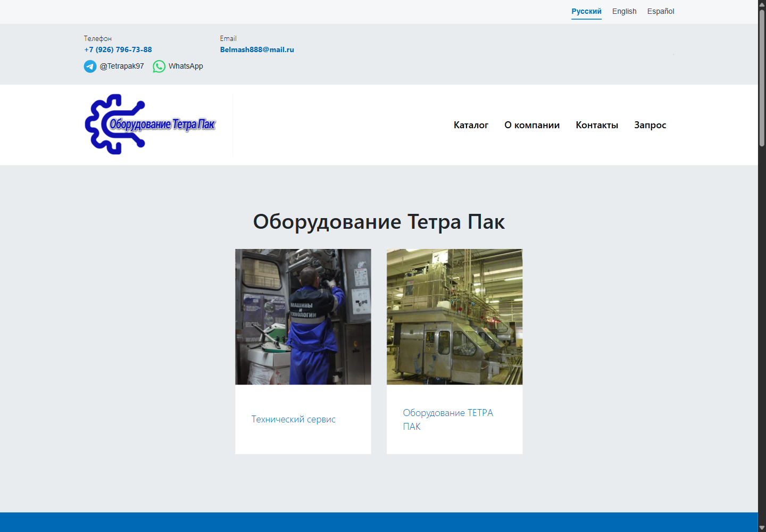Click the Телефон label text
Screen dimensions: 766x532
[98, 38]
